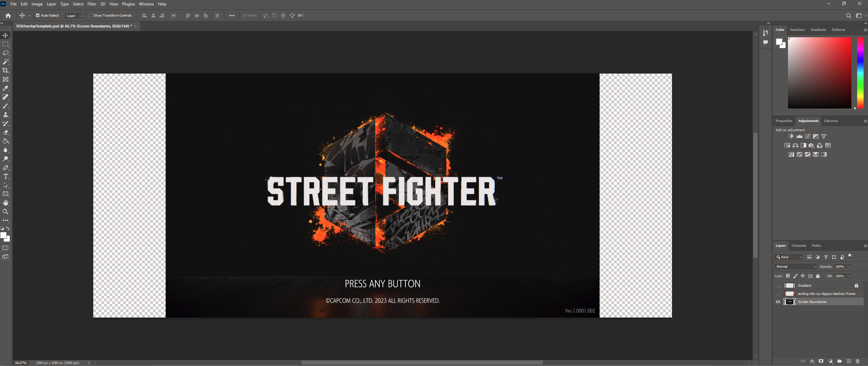Select the Lasso tool

[x=6, y=53]
